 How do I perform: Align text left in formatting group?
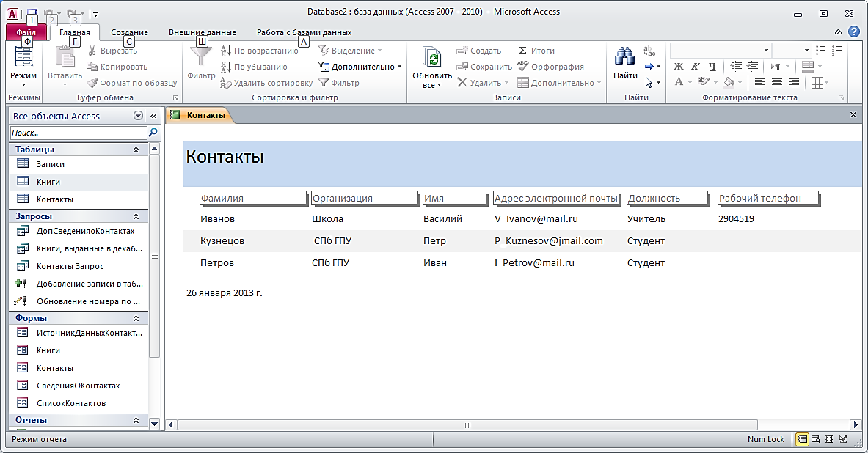pyautogui.click(x=760, y=82)
